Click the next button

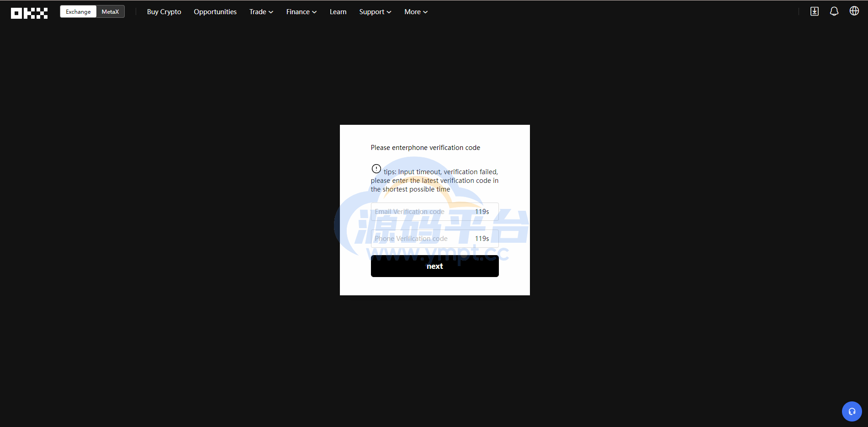coord(435,266)
